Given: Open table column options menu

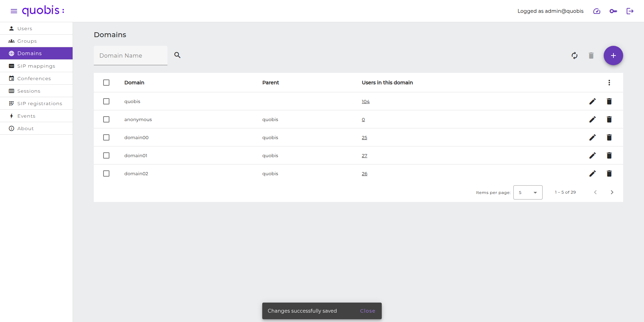Looking at the screenshot, I should point(609,83).
